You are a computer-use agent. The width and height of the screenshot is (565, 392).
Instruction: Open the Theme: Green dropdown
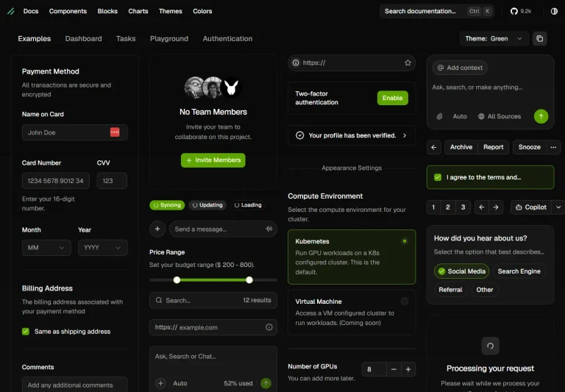tap(494, 38)
